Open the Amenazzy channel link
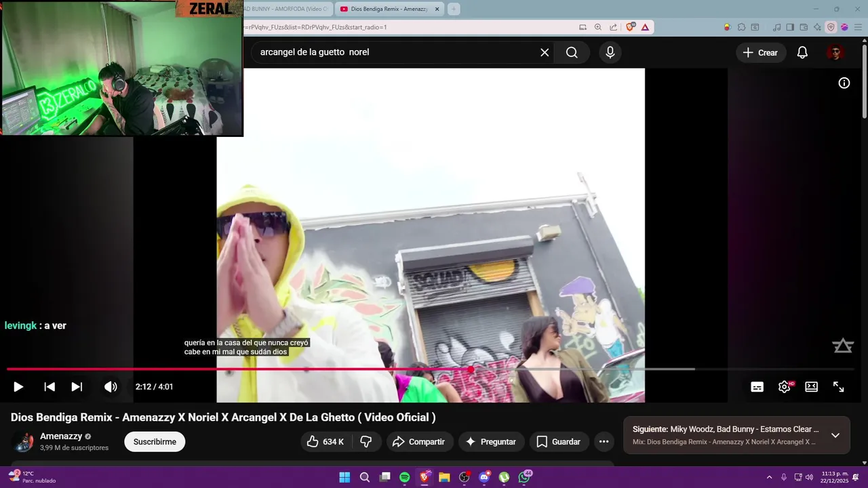The height and width of the screenshot is (488, 868). tap(61, 436)
